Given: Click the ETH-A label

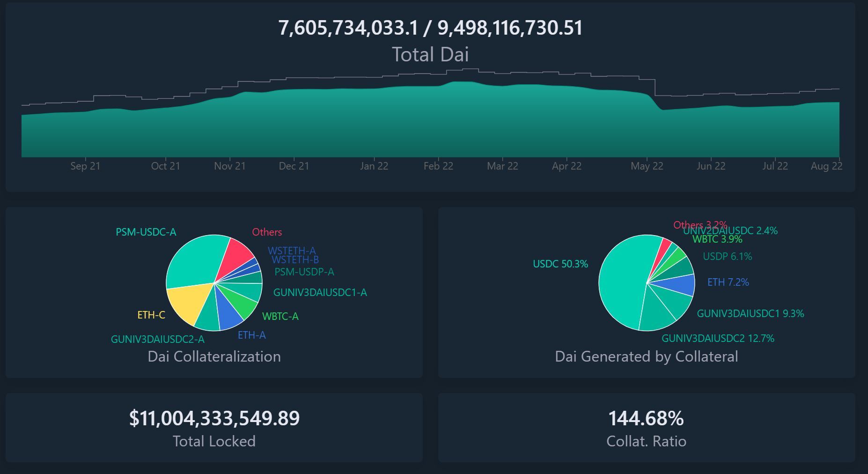Looking at the screenshot, I should pos(252,335).
